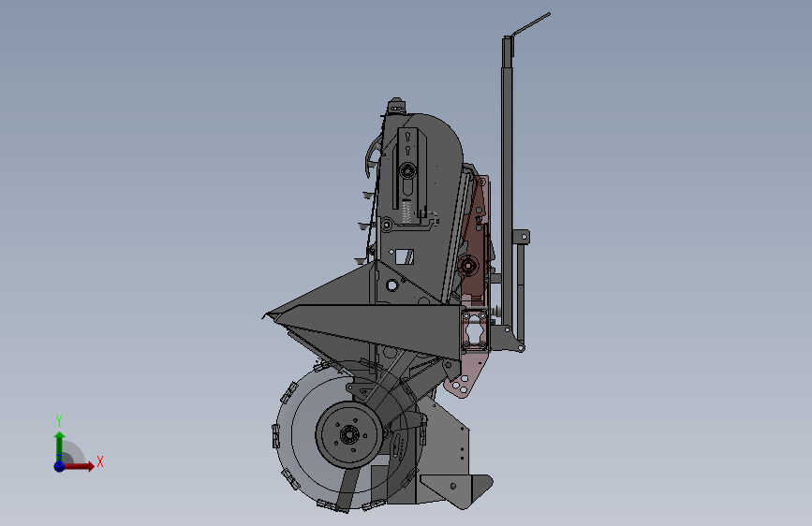Click the green Y axis arrow of the triad

click(60, 446)
